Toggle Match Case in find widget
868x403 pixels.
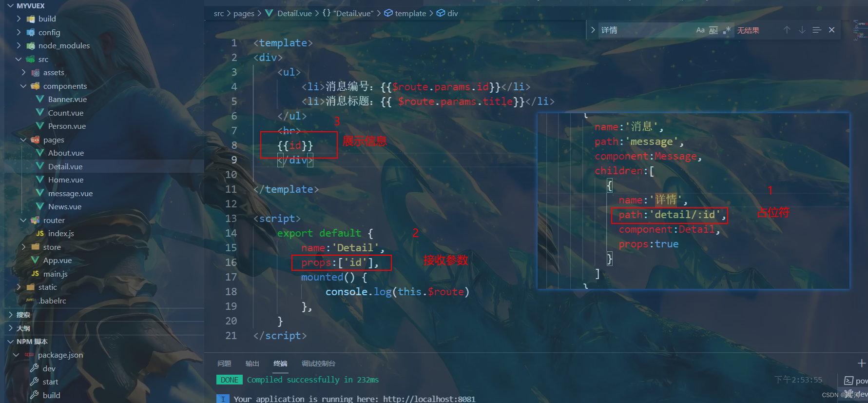700,30
